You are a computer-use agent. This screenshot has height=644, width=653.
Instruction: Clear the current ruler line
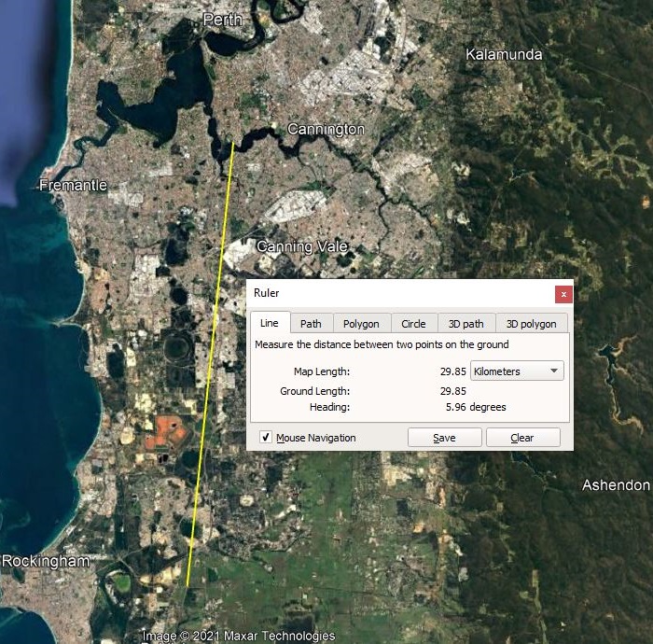[522, 438]
